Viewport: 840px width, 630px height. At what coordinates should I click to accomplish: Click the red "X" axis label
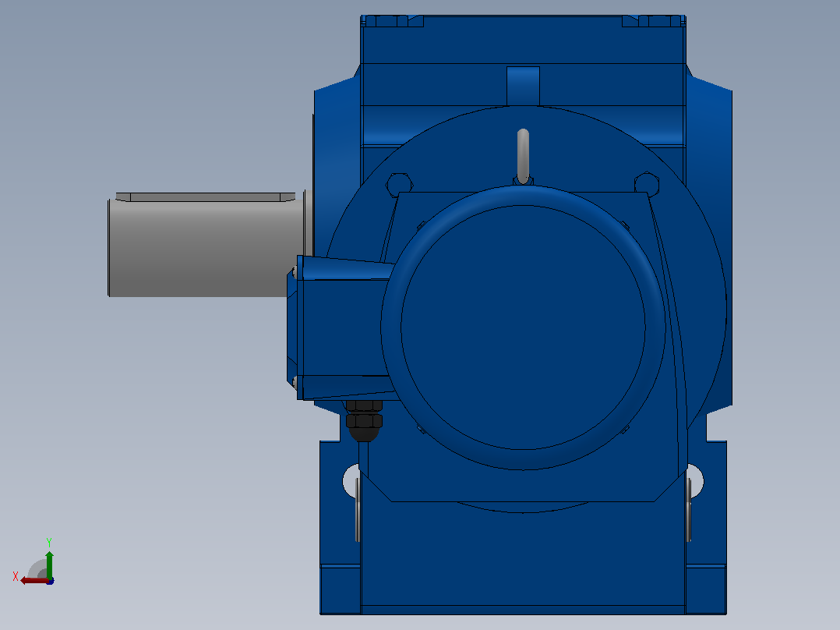tap(16, 576)
